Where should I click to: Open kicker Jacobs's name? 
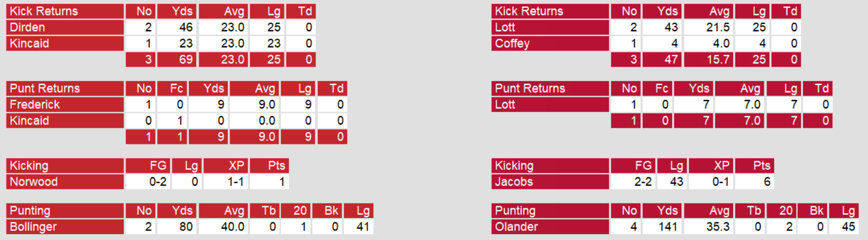[514, 182]
